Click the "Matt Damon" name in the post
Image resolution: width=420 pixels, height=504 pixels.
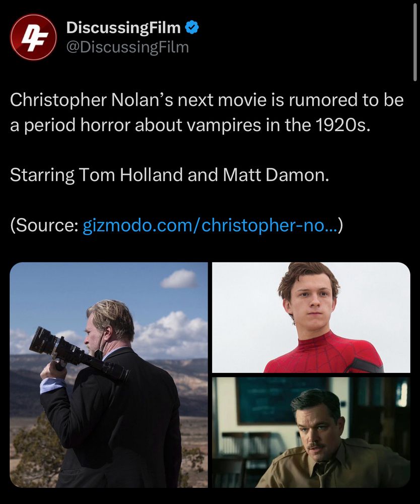275,175
